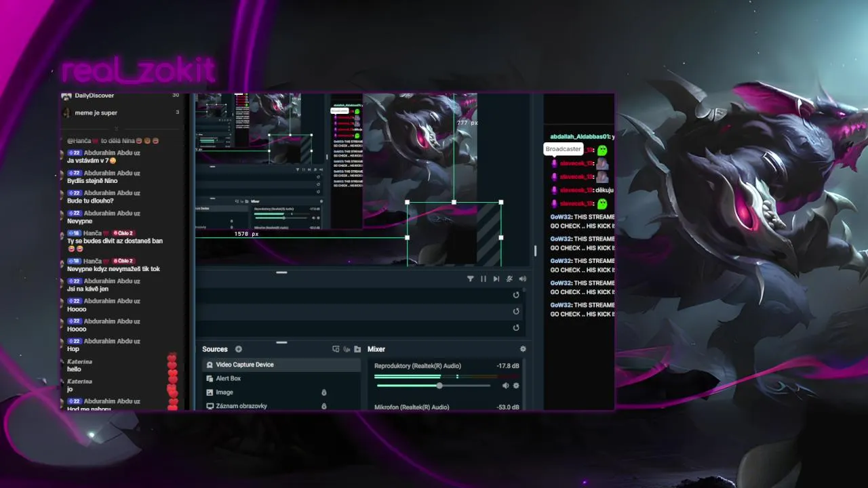Viewport: 868px width, 488px height.
Task: Click the message Bude tu dlouho?
Action: pos(90,201)
